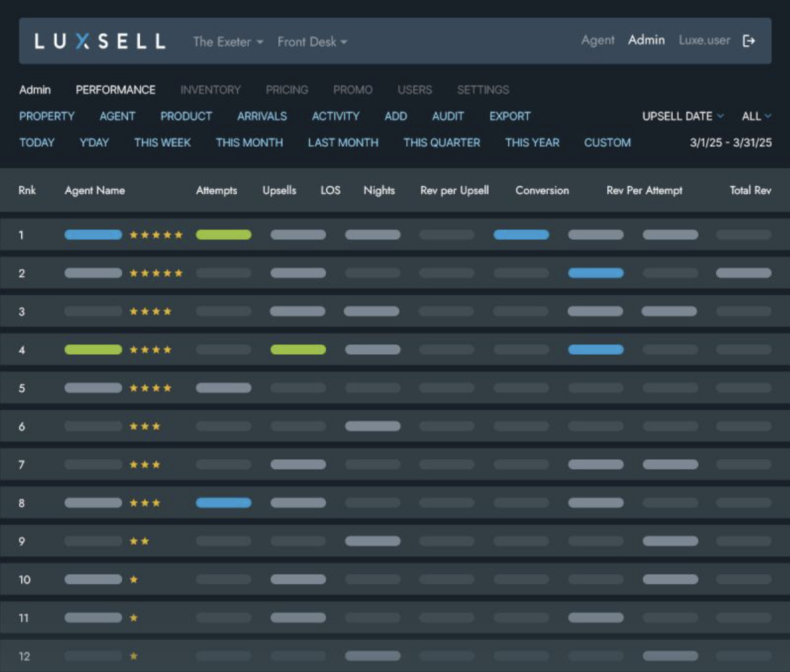The image size is (790, 672).
Task: Filter by LAST MONTH
Action: (343, 143)
